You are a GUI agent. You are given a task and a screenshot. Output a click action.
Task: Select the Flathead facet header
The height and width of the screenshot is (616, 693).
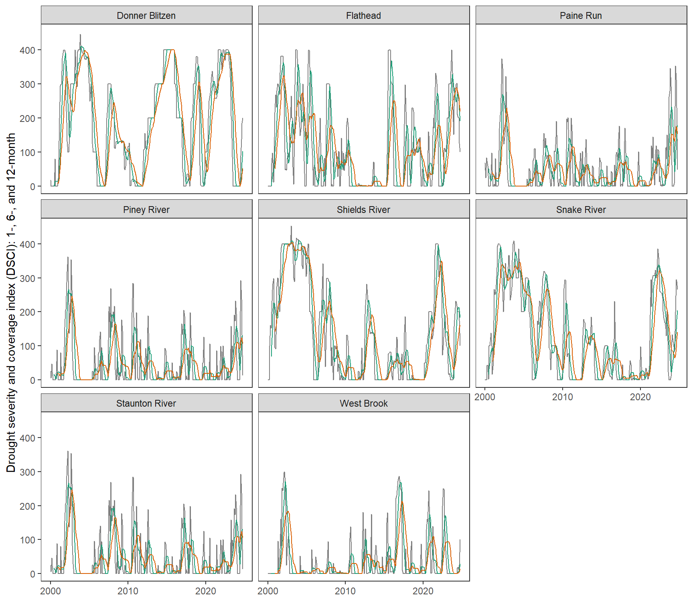tap(363, 16)
